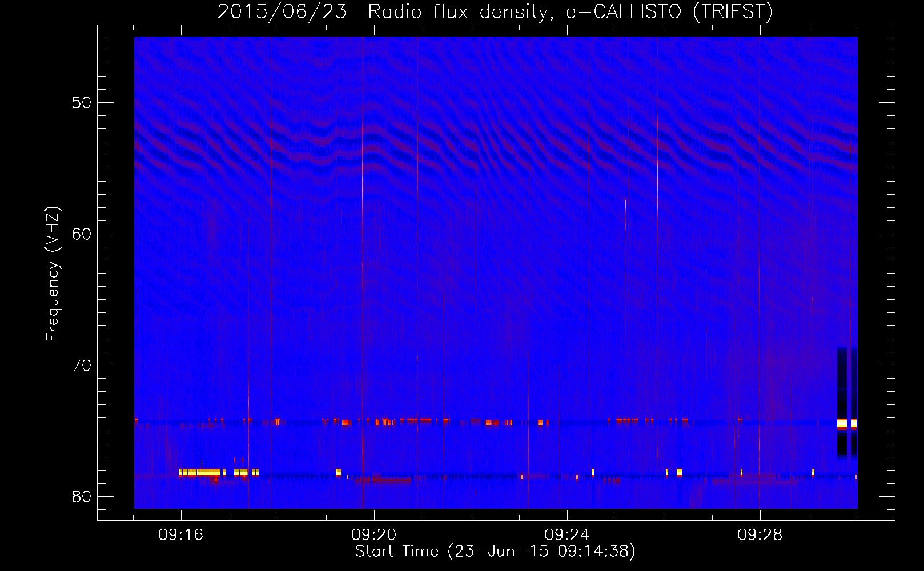Select the 80 MHz frequency tick label
Screen dimensions: 924x571
point(82,497)
